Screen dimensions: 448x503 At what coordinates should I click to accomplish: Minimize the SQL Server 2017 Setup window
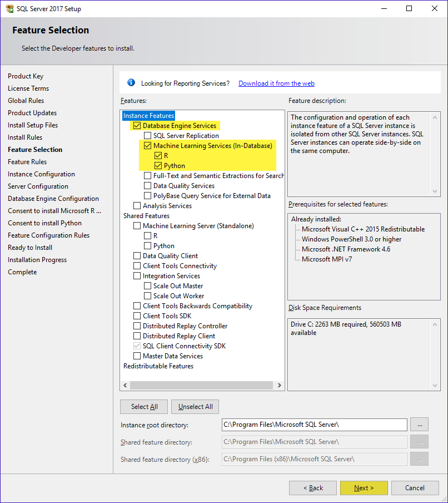[384, 8]
